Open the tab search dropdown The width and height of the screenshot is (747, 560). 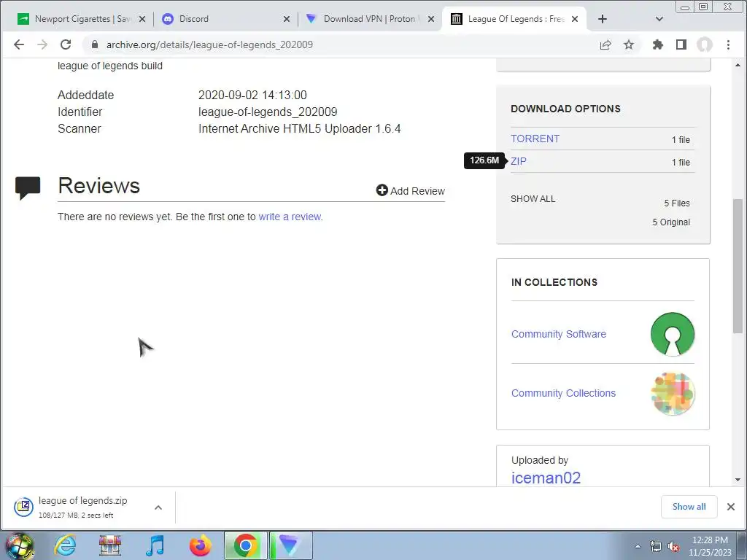pos(659,19)
